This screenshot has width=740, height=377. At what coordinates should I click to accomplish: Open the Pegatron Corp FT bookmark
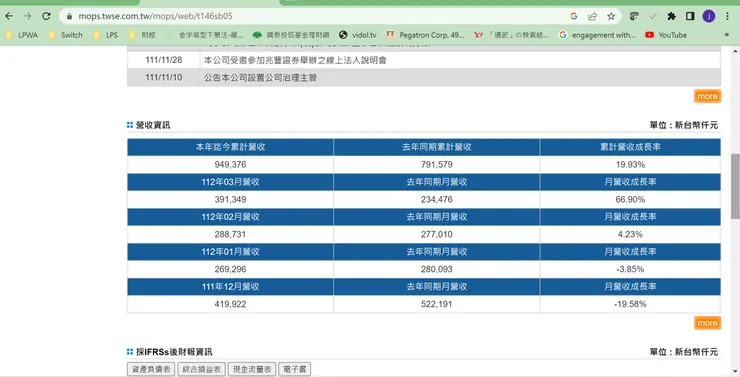coord(426,35)
